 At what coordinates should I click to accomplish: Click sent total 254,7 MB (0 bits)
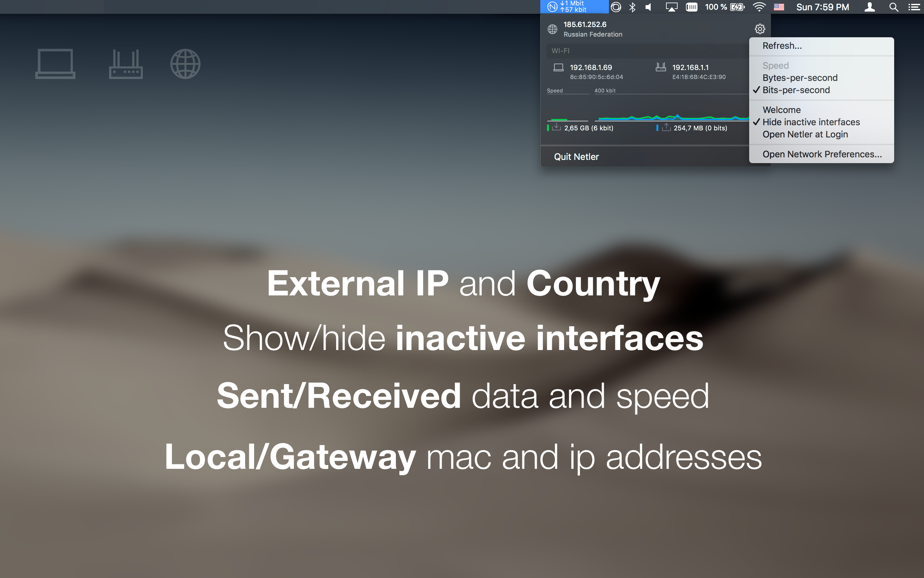point(700,128)
